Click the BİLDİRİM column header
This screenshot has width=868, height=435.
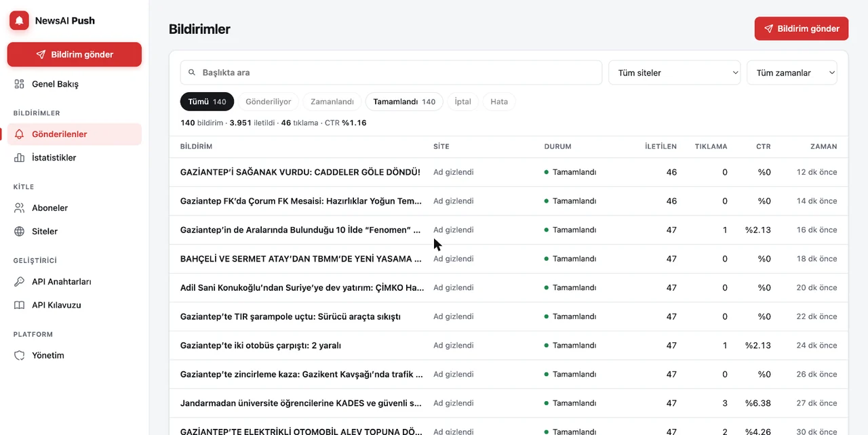(196, 146)
